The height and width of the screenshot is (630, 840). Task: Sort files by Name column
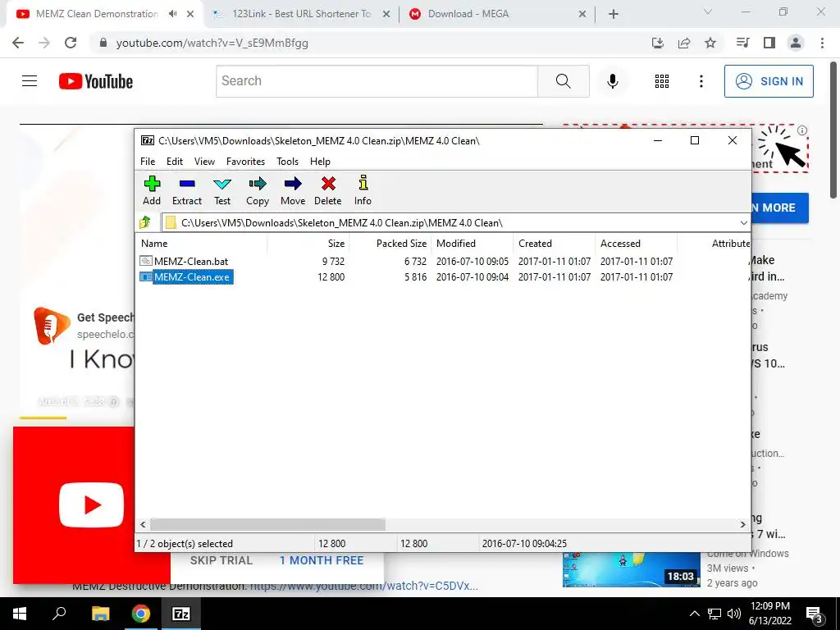tap(203, 243)
